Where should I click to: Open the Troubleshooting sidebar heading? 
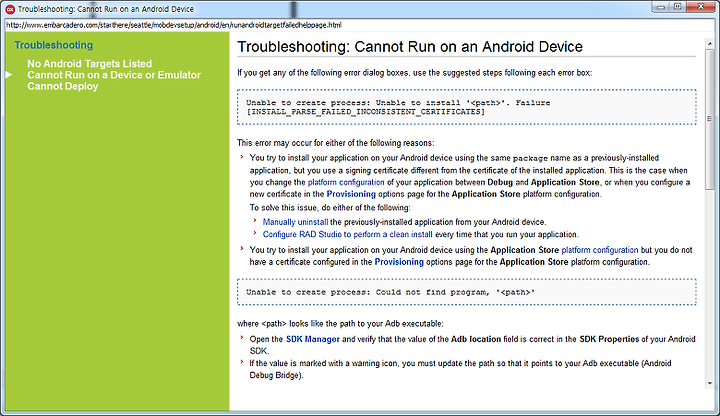[x=54, y=45]
